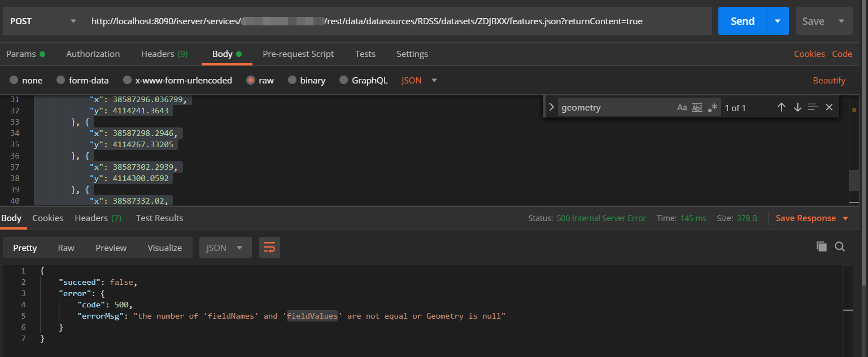Beautify the JSON body
This screenshot has height=357, width=868.
pos(829,81)
